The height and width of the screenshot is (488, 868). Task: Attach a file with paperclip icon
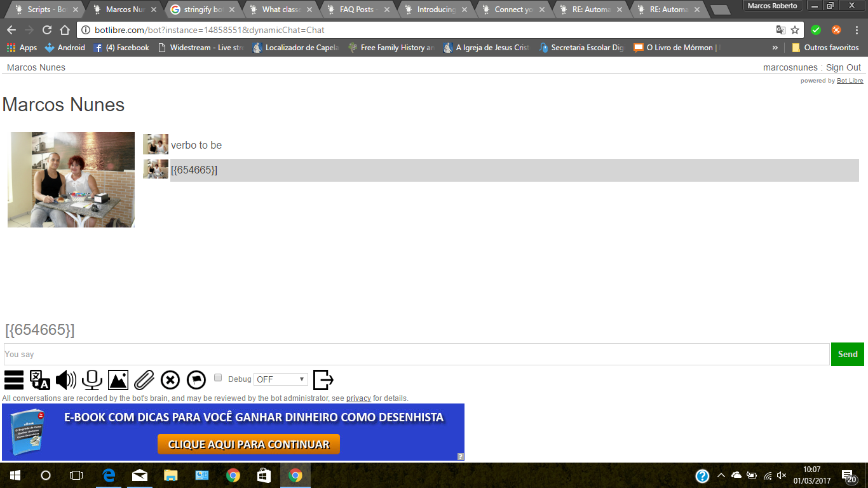point(144,379)
